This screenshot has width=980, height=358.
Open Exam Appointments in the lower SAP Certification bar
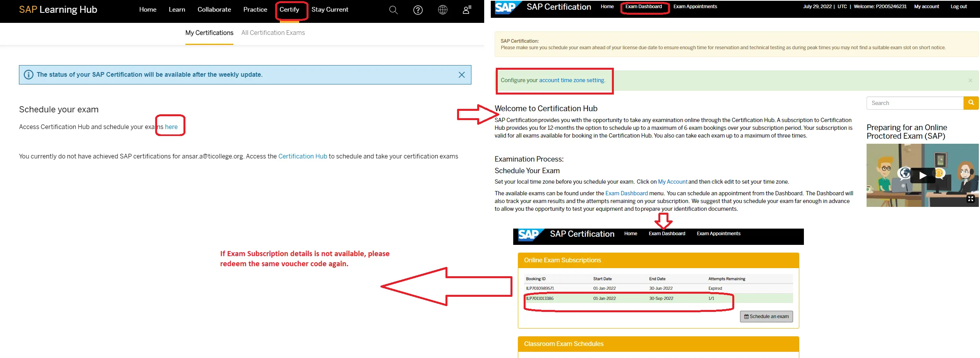click(x=718, y=234)
